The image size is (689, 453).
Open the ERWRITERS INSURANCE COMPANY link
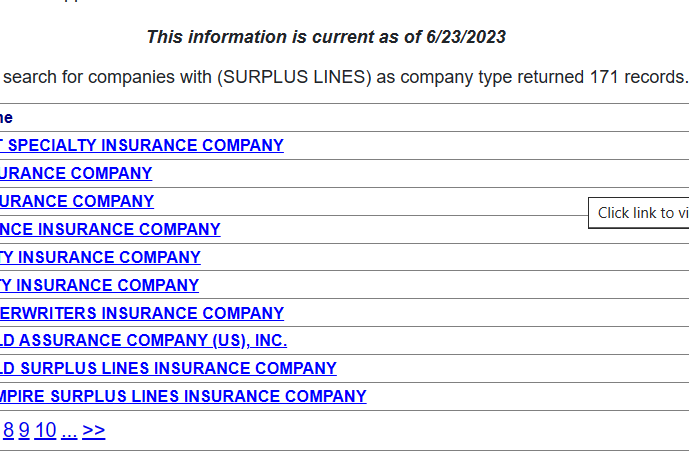pos(142,313)
